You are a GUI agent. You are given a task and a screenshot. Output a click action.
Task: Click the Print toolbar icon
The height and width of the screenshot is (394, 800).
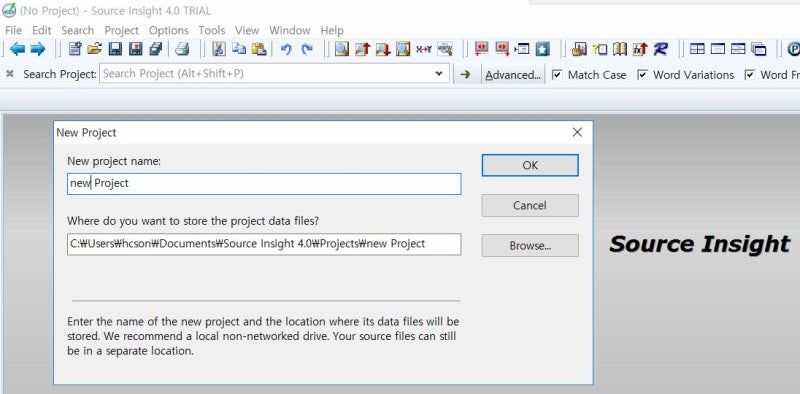[182, 49]
